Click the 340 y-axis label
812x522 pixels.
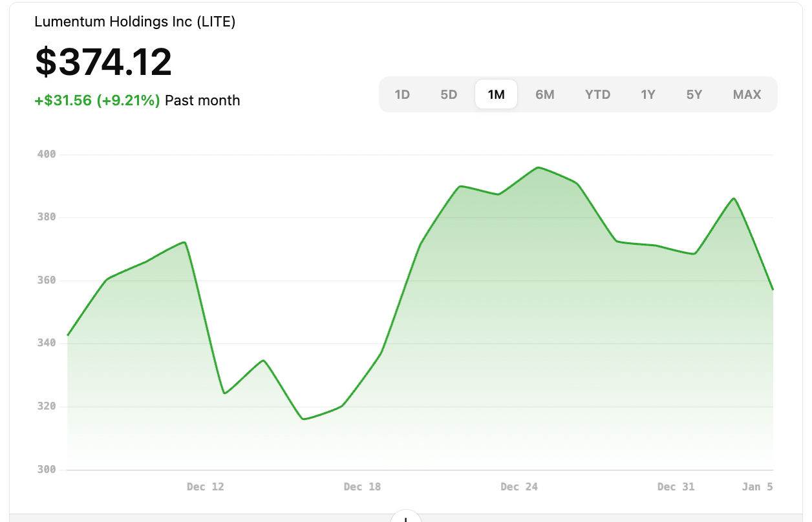47,343
